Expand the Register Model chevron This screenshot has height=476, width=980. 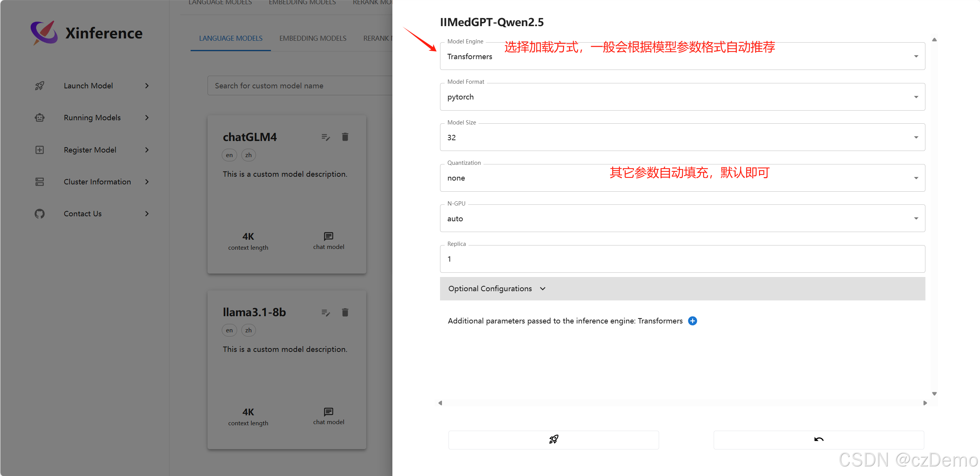(x=147, y=150)
